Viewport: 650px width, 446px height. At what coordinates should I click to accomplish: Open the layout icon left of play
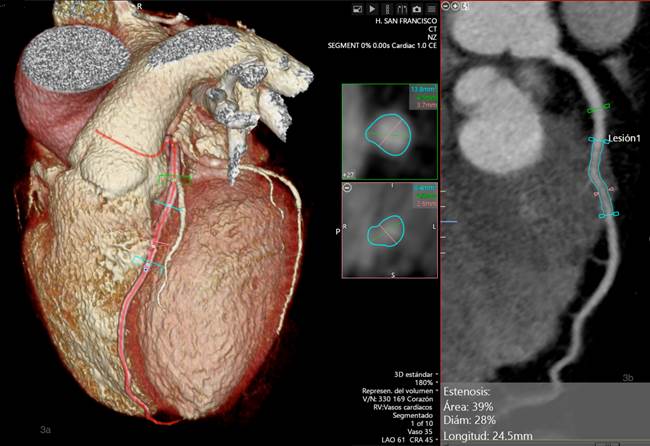pos(356,9)
